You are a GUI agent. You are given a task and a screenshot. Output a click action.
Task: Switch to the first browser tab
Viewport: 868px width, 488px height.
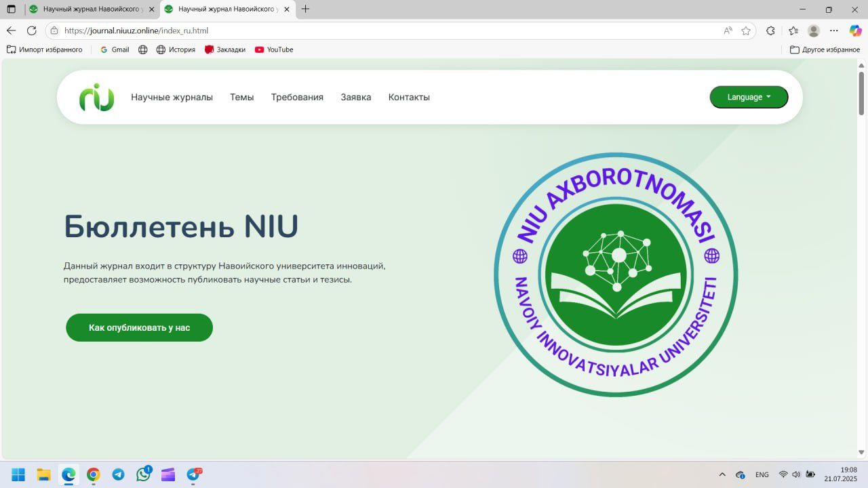click(x=92, y=9)
